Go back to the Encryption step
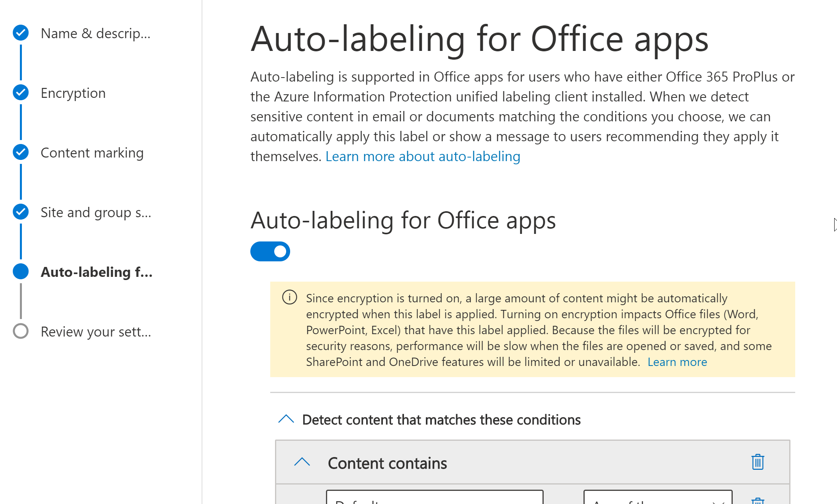Image resolution: width=837 pixels, height=504 pixels. point(73,93)
